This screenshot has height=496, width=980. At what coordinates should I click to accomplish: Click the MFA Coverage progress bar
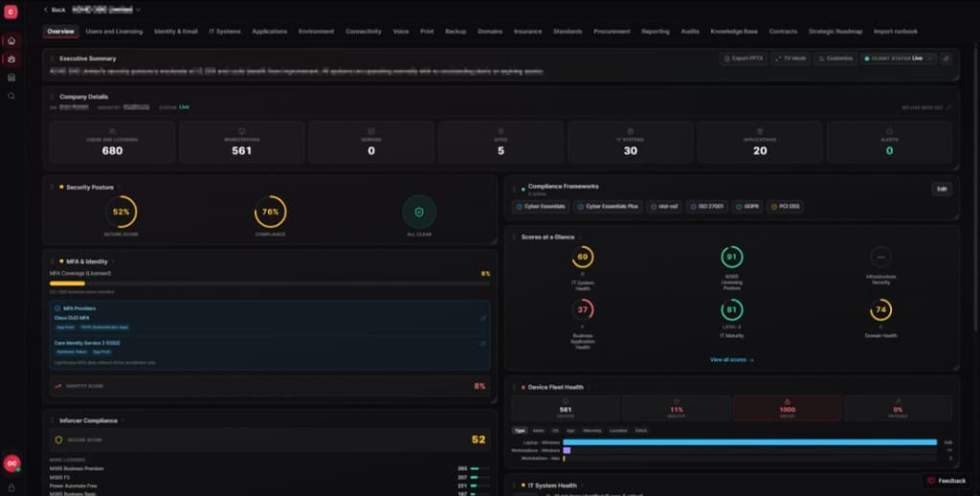click(270, 283)
